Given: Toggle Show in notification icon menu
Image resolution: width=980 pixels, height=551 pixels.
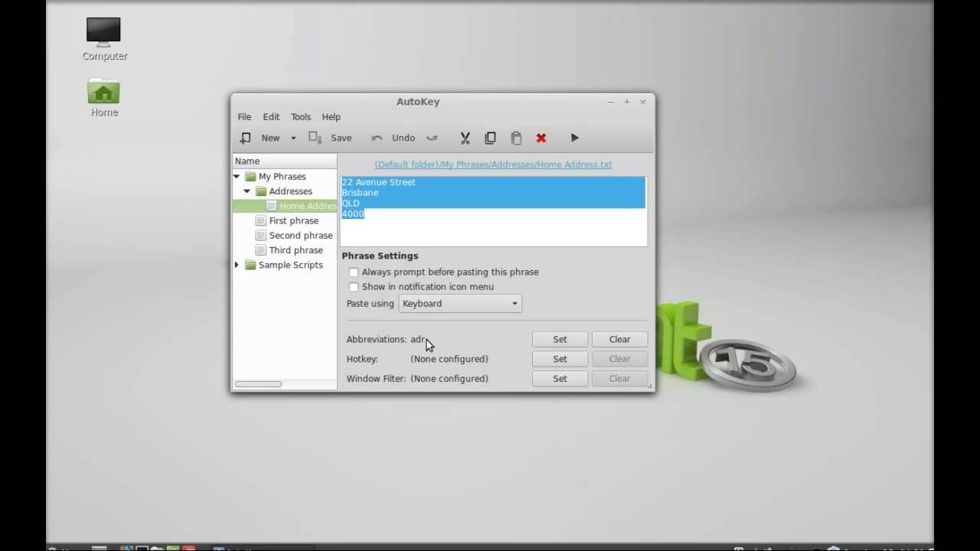Looking at the screenshot, I should tap(354, 287).
